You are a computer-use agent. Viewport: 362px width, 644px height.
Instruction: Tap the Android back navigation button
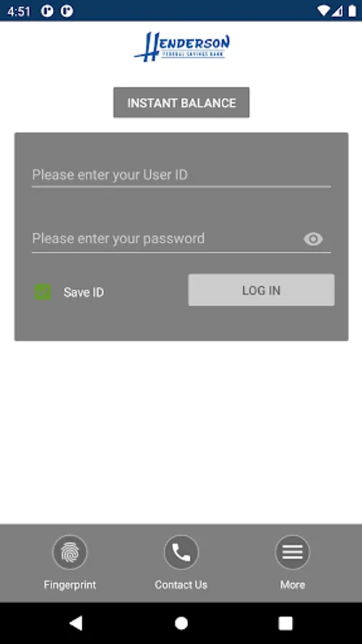click(x=76, y=623)
